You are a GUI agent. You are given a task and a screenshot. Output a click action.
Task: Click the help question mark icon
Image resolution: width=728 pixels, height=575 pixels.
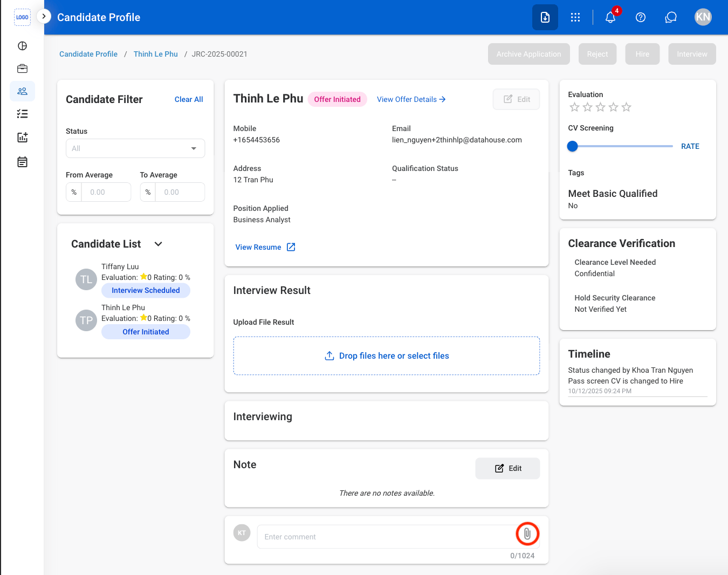[x=641, y=17]
